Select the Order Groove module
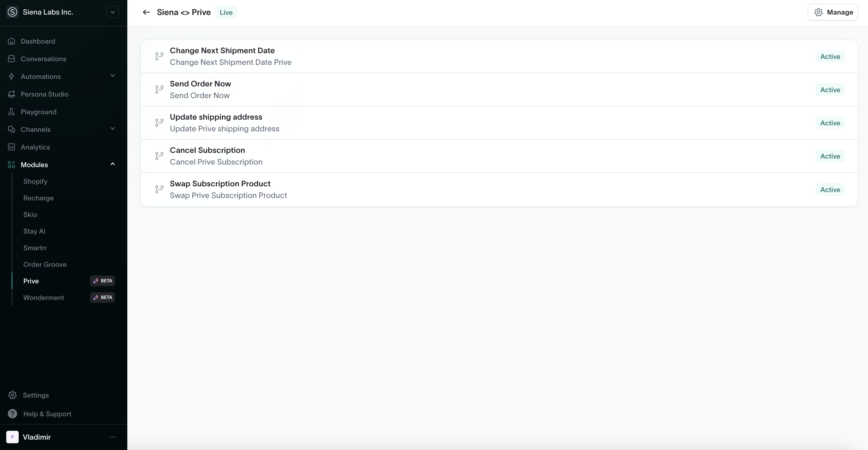868x450 pixels. point(45,264)
